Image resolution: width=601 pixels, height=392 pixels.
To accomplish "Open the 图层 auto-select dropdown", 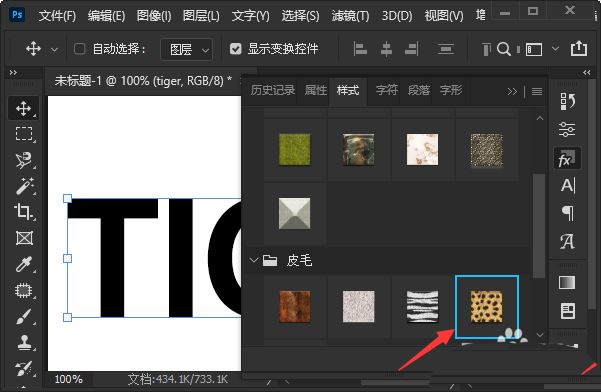I will point(186,49).
